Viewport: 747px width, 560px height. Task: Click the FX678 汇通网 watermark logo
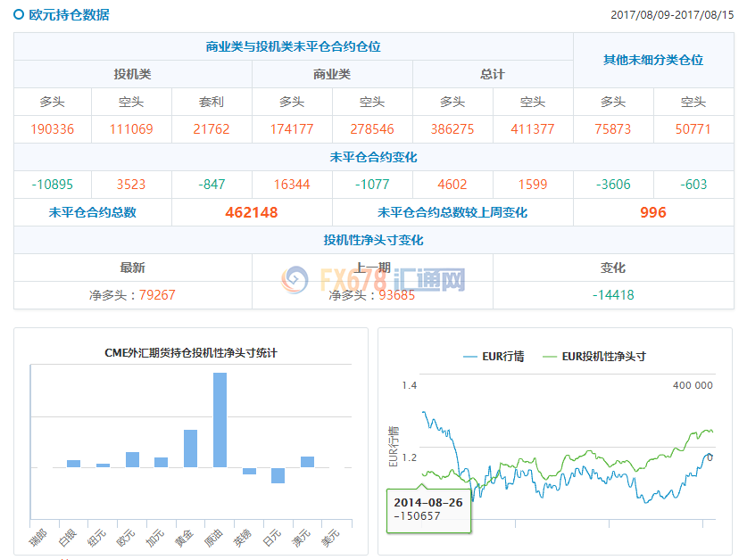click(x=373, y=281)
